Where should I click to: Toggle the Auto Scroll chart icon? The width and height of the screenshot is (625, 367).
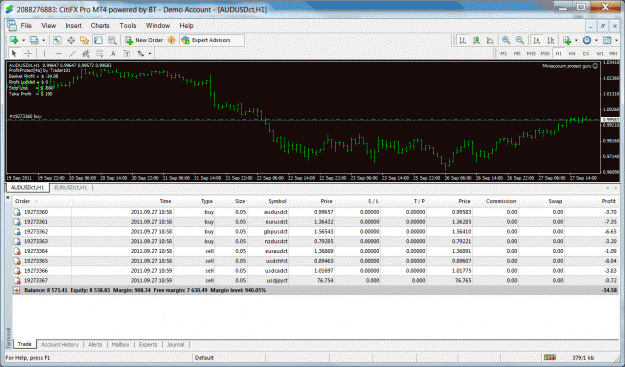(x=537, y=40)
